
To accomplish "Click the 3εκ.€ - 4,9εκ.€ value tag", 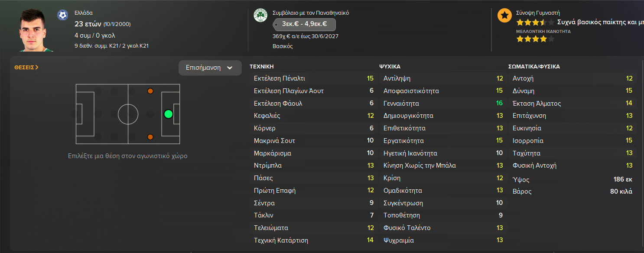I will click(x=304, y=24).
